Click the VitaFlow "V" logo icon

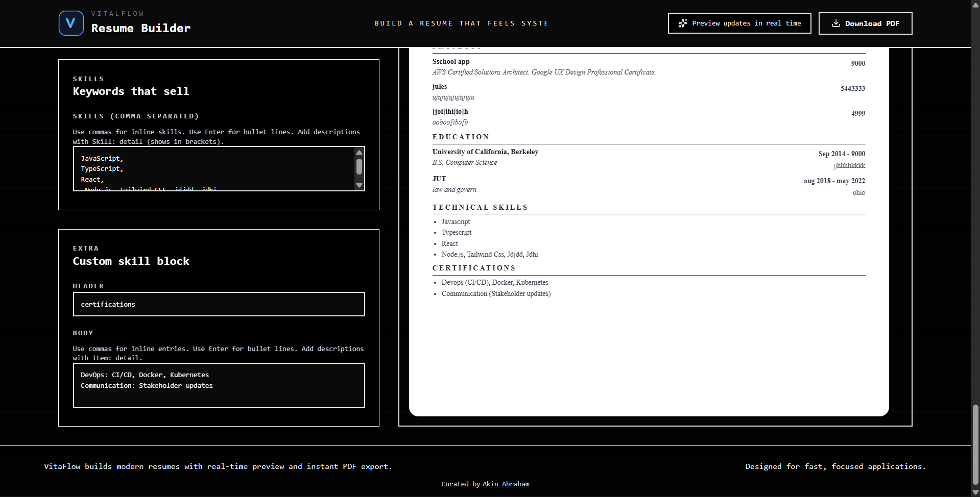71,23
